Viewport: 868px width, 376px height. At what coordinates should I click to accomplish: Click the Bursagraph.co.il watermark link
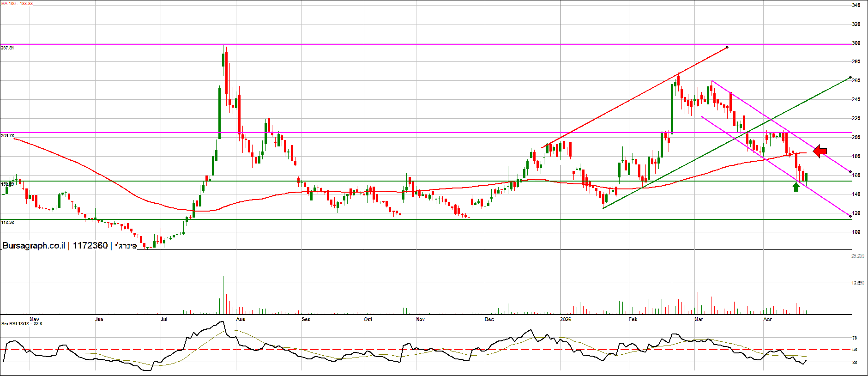click(x=34, y=246)
